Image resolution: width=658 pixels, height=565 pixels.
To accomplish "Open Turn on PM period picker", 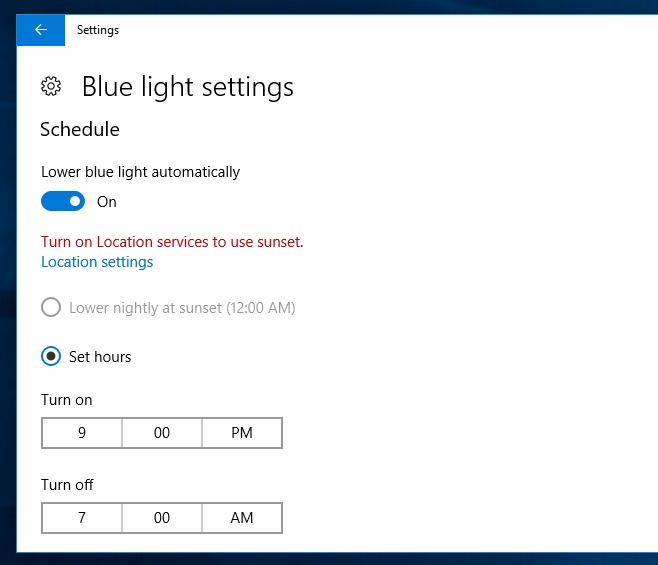I will tap(242, 433).
